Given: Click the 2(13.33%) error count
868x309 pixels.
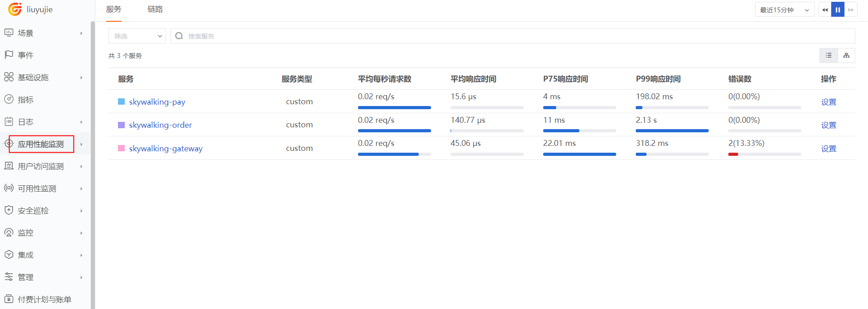Looking at the screenshot, I should pos(746,143).
